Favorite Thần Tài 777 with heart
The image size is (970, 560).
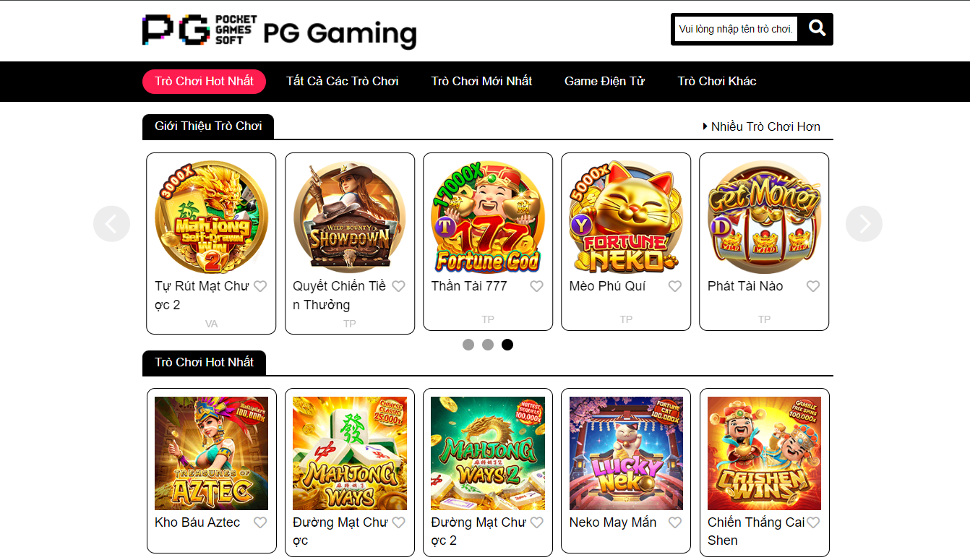(536, 286)
